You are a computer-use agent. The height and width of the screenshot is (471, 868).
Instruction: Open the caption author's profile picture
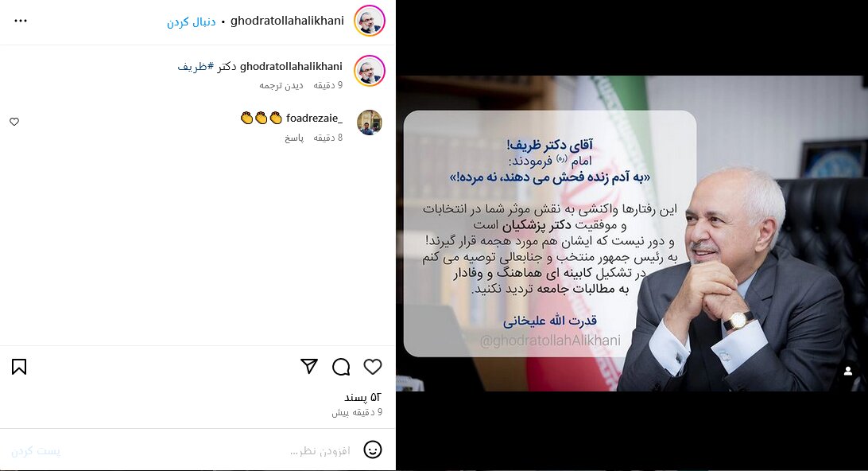pos(370,71)
